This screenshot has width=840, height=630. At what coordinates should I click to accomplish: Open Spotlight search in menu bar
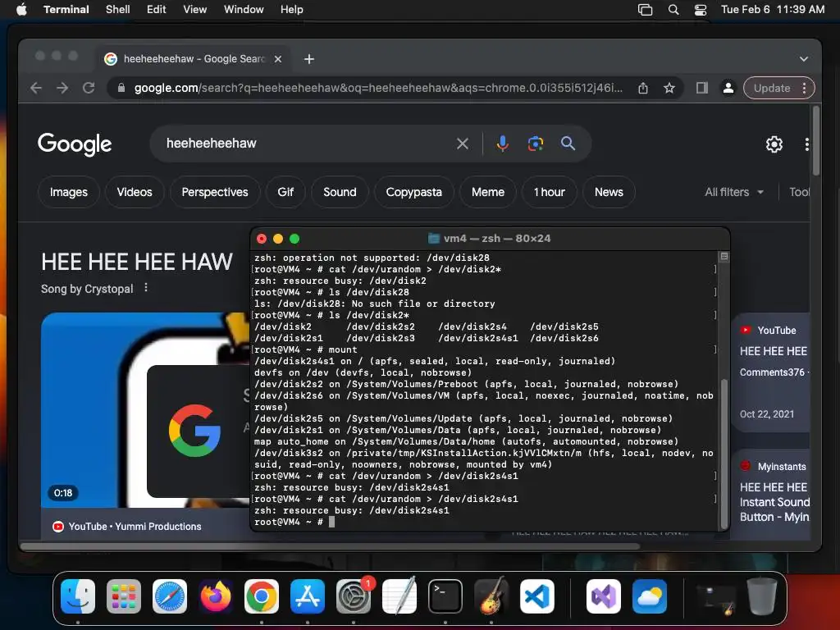point(673,9)
